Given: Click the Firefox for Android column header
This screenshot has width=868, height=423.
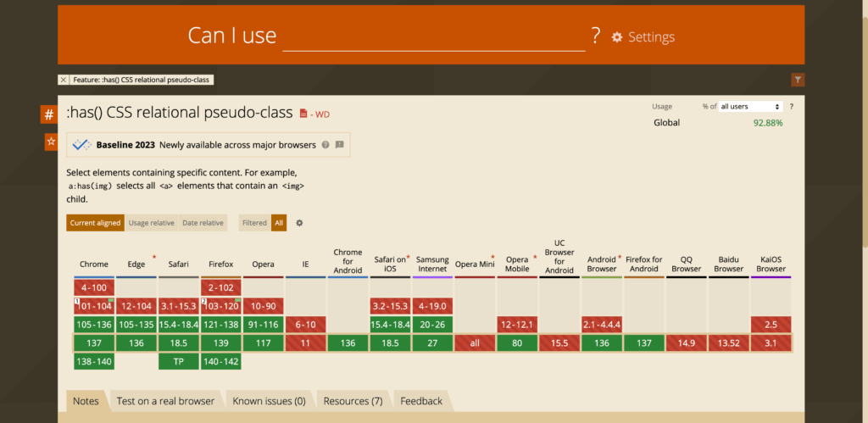Looking at the screenshot, I should point(644,264).
